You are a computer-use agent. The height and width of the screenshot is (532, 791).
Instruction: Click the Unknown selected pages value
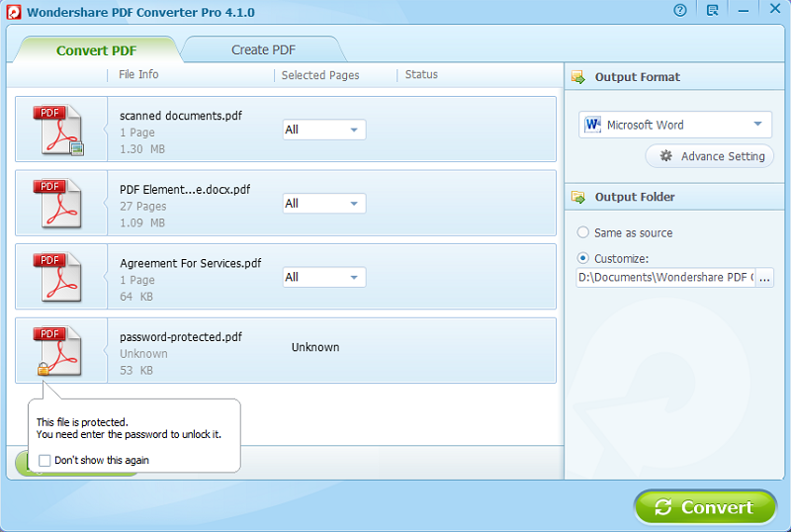(315, 347)
